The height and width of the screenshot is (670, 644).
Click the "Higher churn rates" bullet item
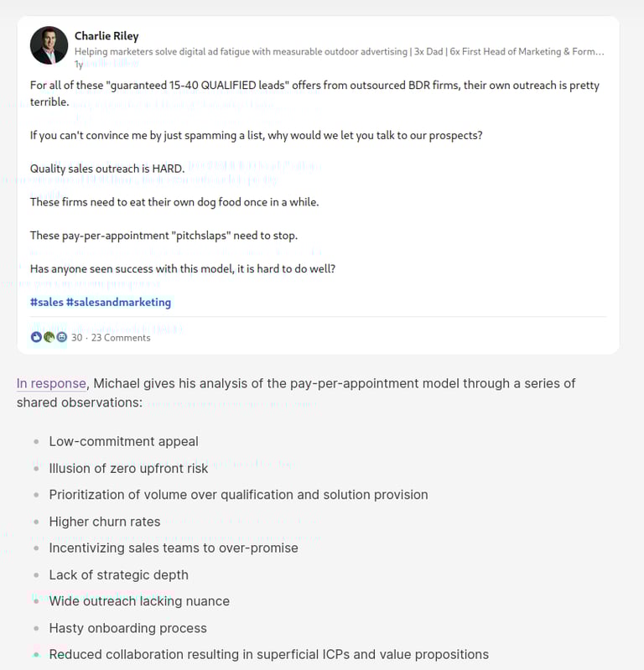click(x=104, y=522)
